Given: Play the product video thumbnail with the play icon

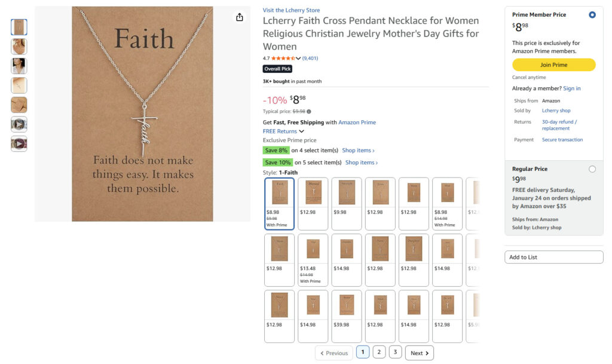Looking at the screenshot, I should click(18, 124).
